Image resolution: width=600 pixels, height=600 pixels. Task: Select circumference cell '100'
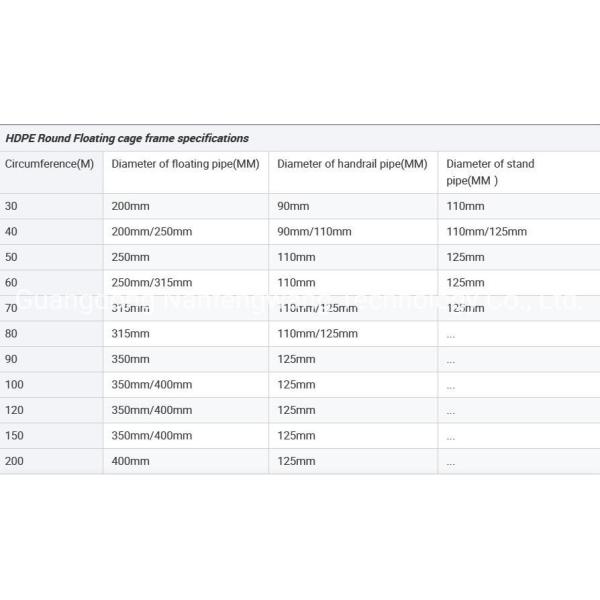click(x=14, y=385)
